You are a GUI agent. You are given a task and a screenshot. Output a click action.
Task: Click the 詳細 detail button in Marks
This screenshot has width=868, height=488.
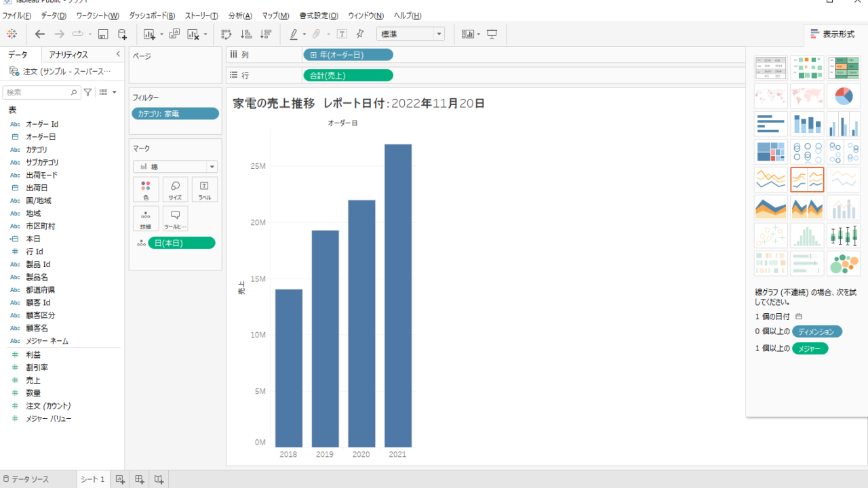(146, 219)
